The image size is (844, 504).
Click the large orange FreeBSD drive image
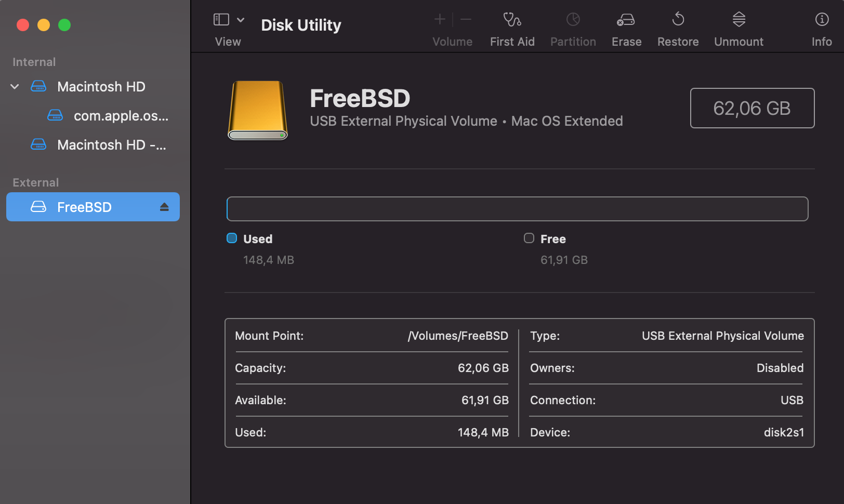[x=258, y=110]
